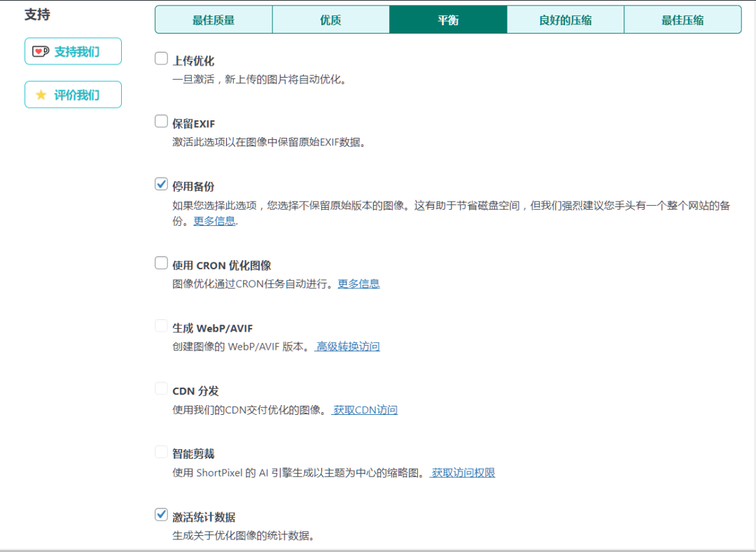
Task: Click the coffee cup heart icon
Action: [41, 52]
